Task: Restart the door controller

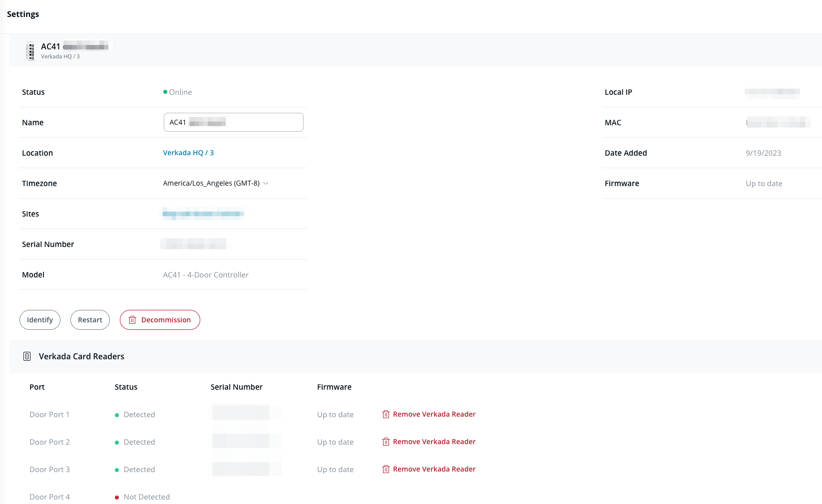Action: 90,320
